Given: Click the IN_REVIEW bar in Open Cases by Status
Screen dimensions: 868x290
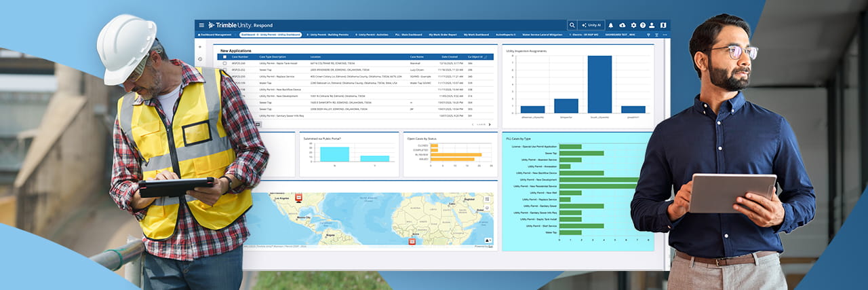Looking at the screenshot, I should [455, 154].
